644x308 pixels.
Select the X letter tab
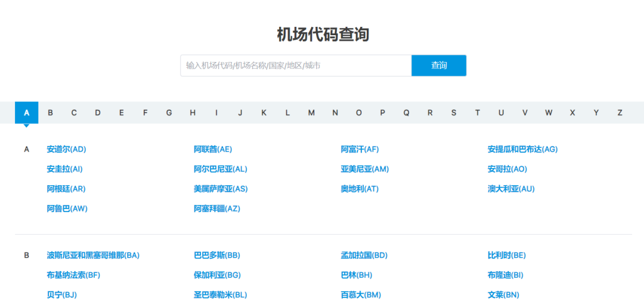point(572,113)
